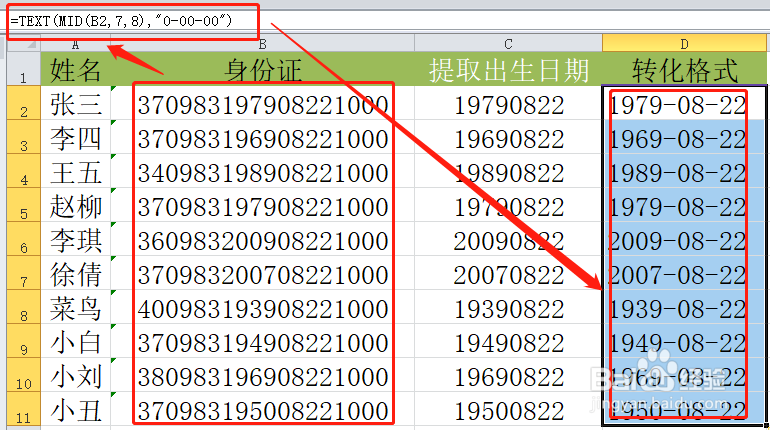Image resolution: width=770 pixels, height=430 pixels.
Task: Select ID cell 370983196908221000
Action: 263,137
